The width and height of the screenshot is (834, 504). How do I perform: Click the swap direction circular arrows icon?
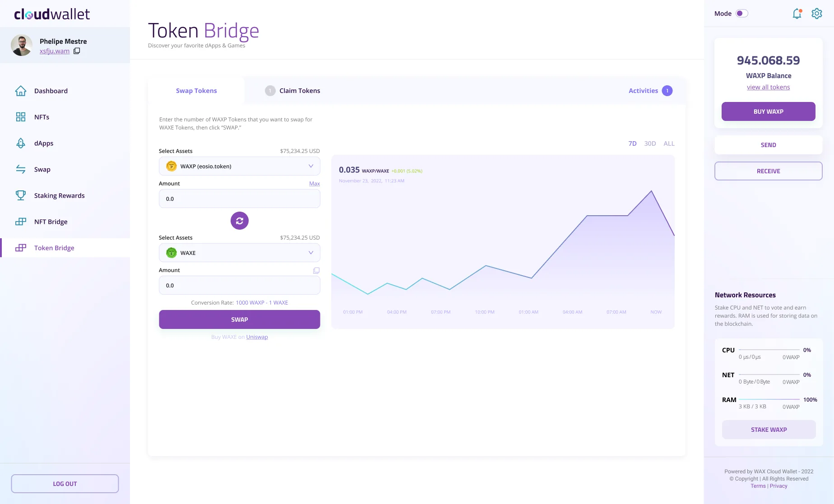click(x=240, y=221)
